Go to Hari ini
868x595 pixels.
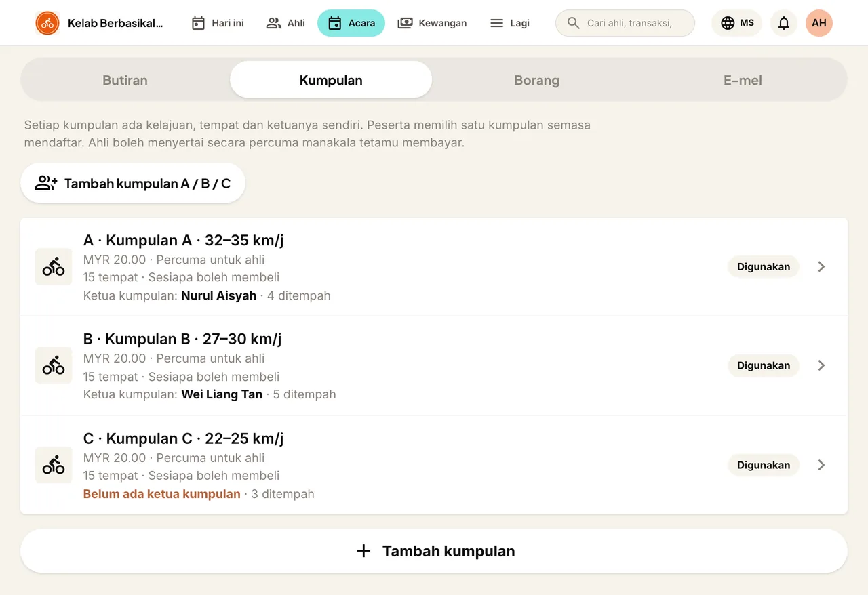pos(218,23)
